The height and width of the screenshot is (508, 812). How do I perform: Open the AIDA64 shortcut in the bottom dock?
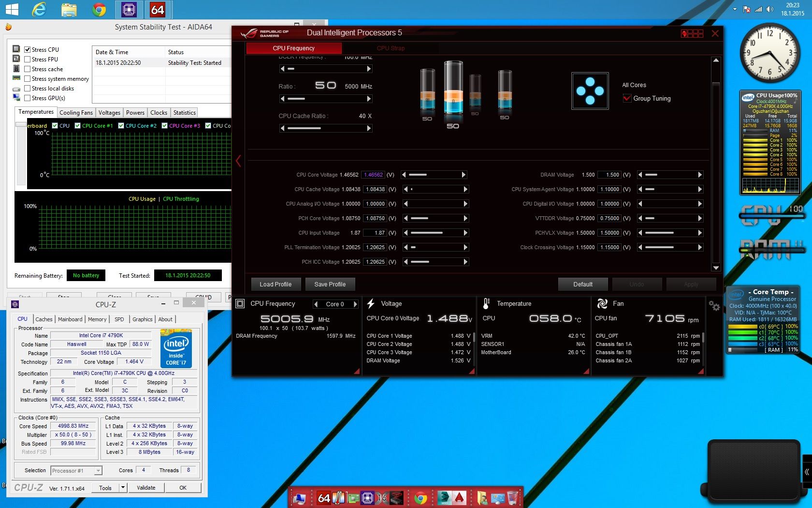coord(324,498)
